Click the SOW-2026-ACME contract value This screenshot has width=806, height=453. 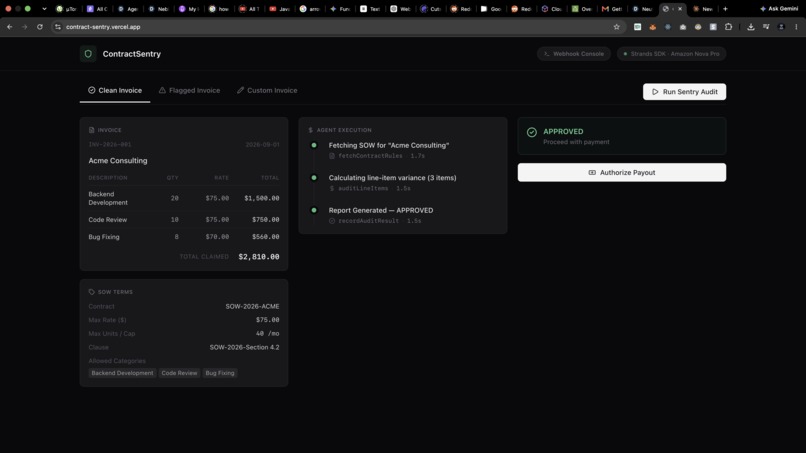click(x=252, y=306)
